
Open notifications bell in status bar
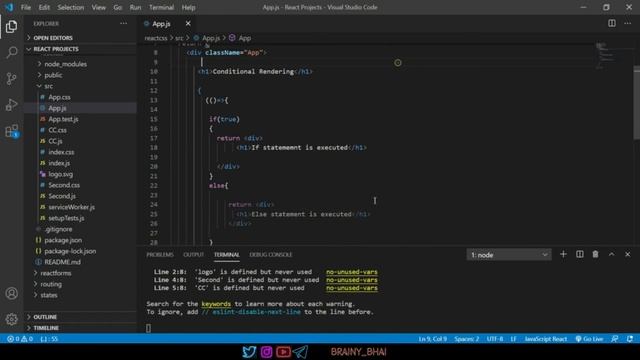point(630,339)
